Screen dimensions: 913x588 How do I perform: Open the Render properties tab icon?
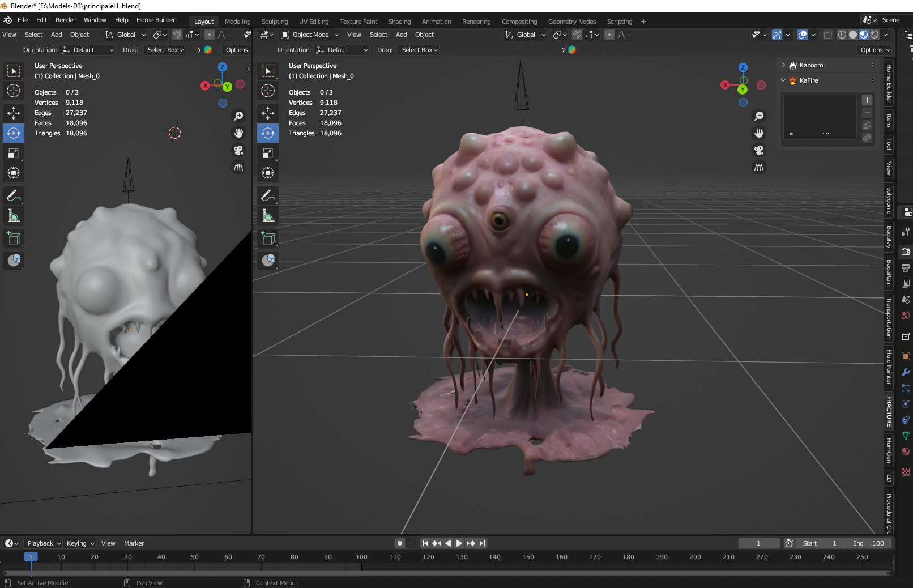(906, 252)
